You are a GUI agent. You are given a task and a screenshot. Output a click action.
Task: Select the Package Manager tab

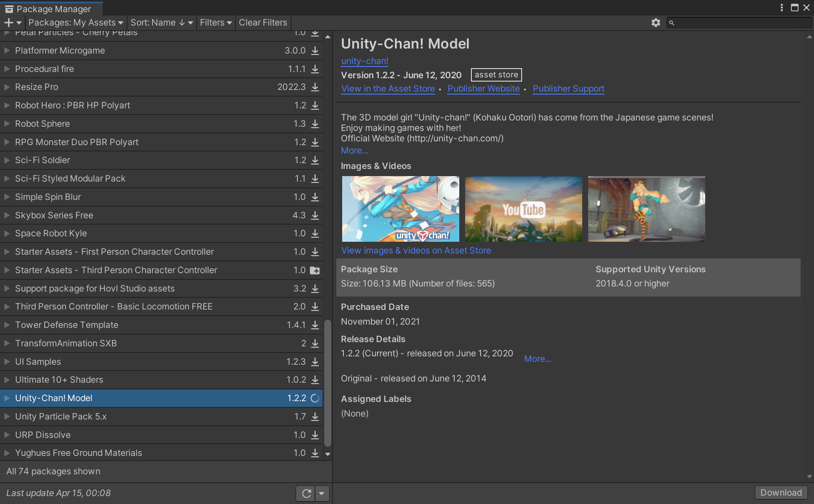pyautogui.click(x=51, y=9)
